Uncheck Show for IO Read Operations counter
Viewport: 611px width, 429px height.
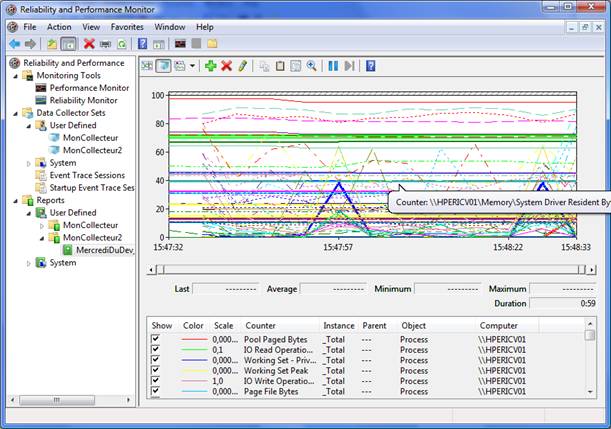[x=155, y=349]
